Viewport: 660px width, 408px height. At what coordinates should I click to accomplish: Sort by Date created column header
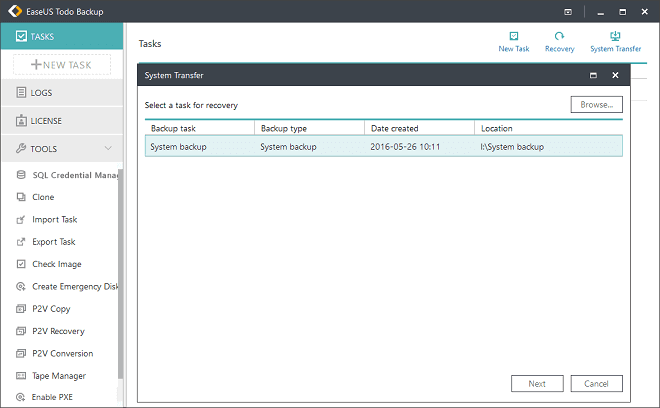click(x=420, y=128)
